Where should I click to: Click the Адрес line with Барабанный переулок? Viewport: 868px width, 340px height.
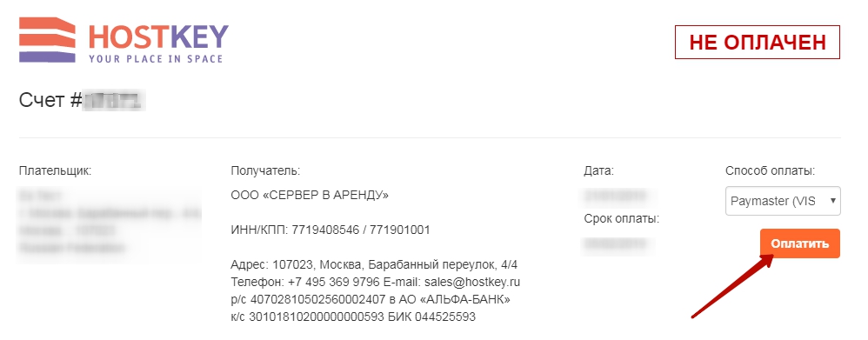(x=374, y=264)
